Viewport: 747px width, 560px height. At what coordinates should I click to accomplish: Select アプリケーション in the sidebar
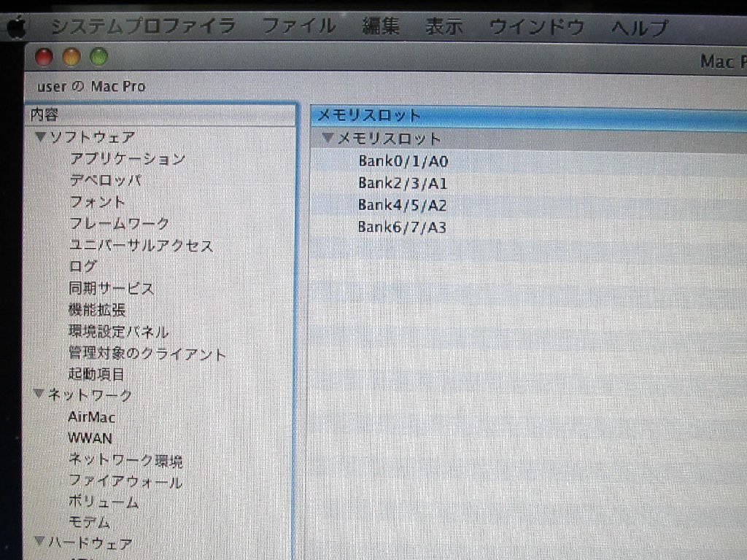[x=127, y=159]
